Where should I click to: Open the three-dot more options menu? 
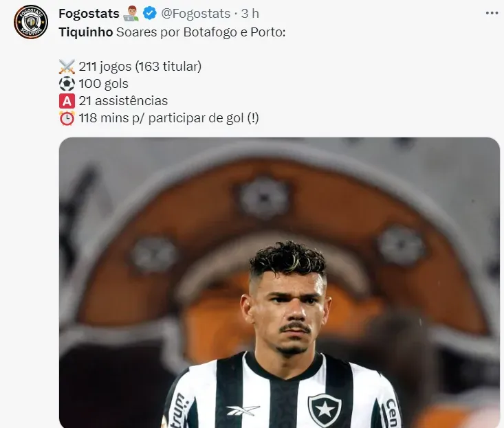(492, 13)
